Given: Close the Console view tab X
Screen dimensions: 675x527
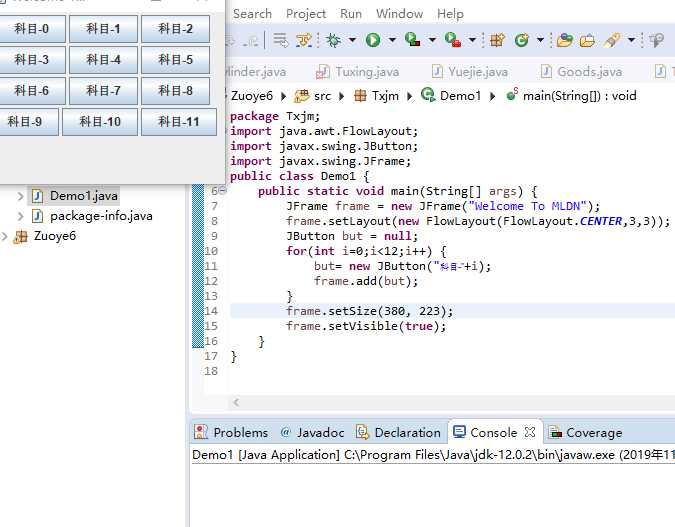Looking at the screenshot, I should tap(530, 432).
